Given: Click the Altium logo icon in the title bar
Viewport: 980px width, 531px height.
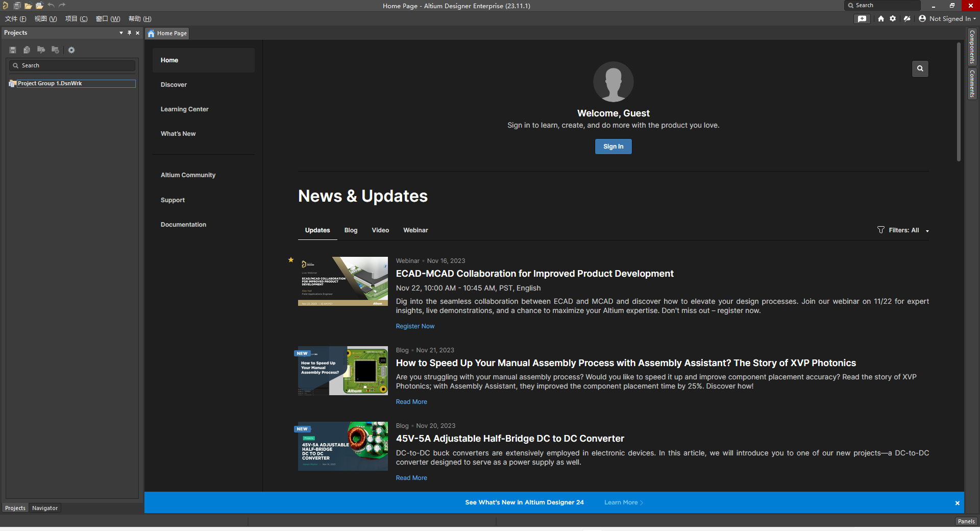Looking at the screenshot, I should [5, 6].
